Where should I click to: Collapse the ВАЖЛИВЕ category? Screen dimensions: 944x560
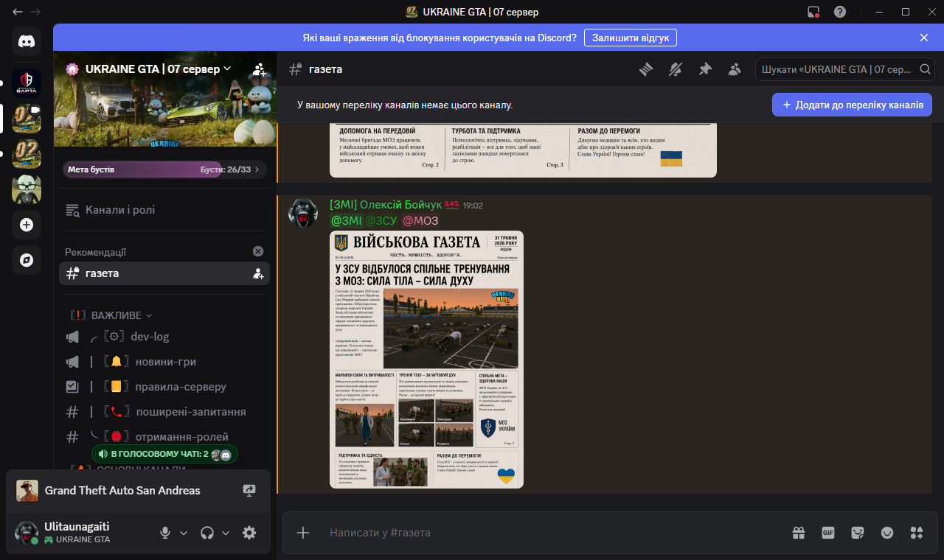(x=111, y=315)
